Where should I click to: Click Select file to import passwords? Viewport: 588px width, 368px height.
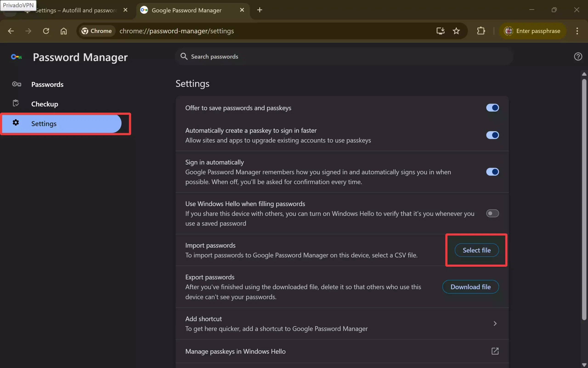pos(477,250)
